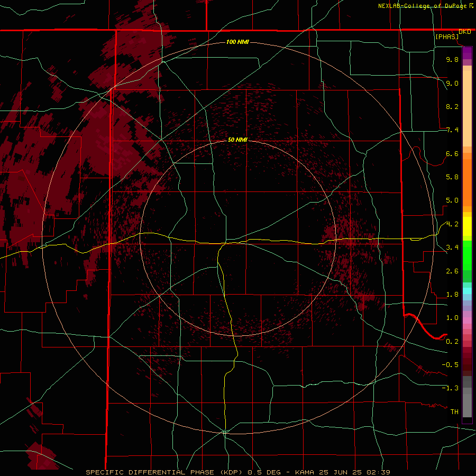Click the 1.8 legend value
Viewport: 476px width, 476px height.
(452, 295)
